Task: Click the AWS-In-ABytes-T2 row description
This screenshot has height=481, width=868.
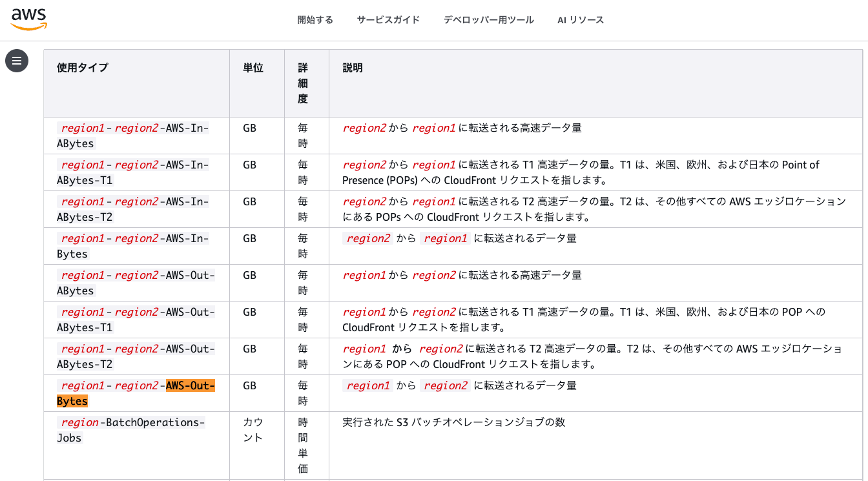Action: [x=594, y=209]
